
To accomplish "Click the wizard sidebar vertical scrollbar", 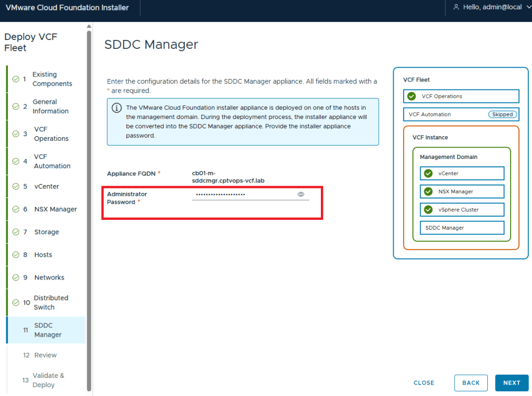I will (x=89, y=208).
